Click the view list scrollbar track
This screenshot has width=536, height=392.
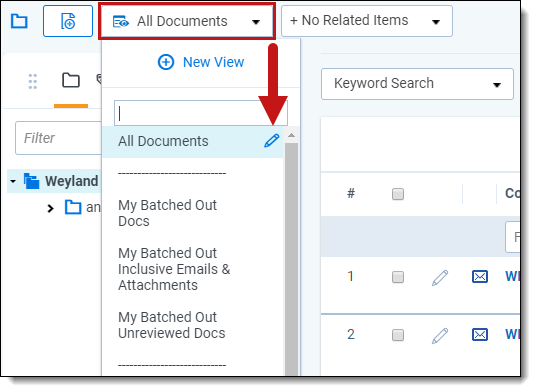click(291, 259)
